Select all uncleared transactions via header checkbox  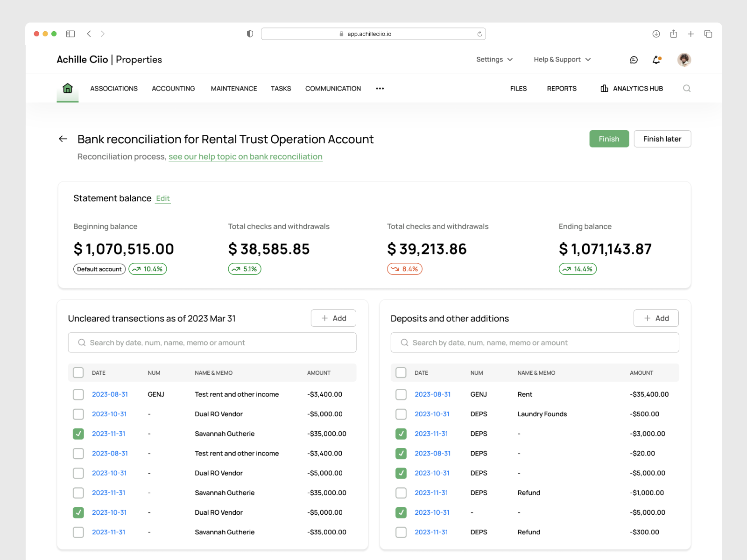tap(78, 372)
